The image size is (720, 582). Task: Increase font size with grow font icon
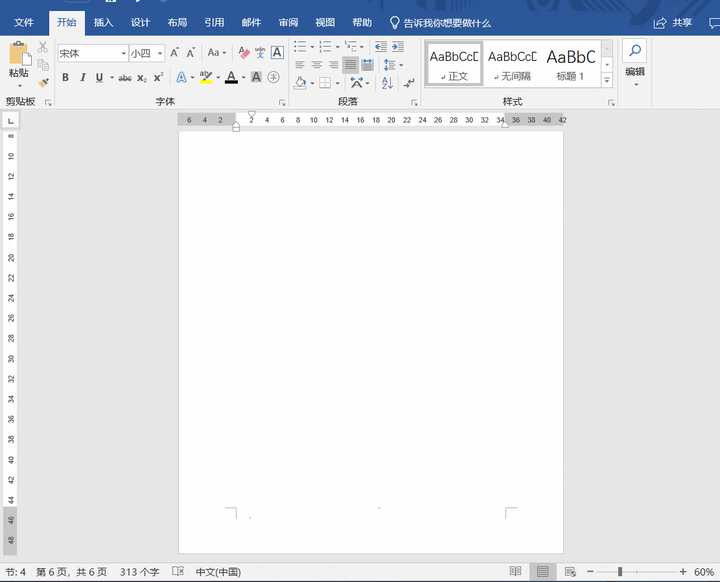[x=174, y=53]
